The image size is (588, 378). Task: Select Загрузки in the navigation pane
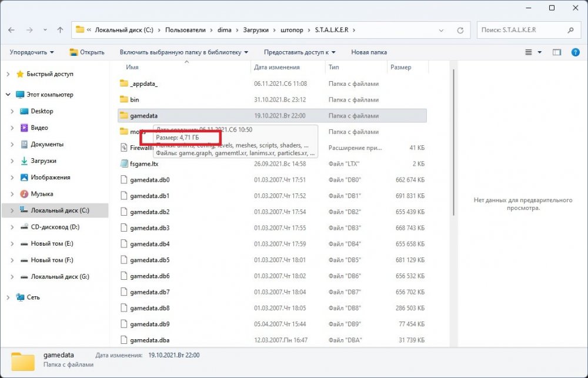[43, 160]
